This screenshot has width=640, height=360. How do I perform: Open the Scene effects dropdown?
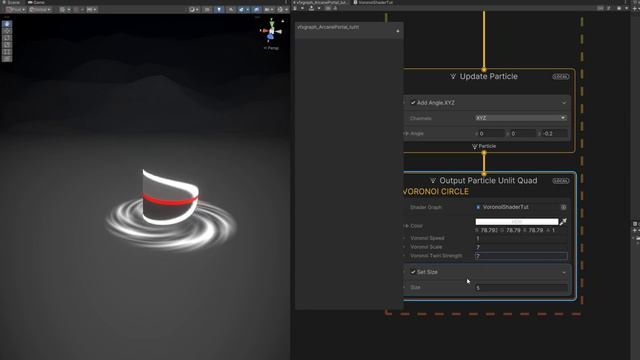pyautogui.click(x=244, y=9)
